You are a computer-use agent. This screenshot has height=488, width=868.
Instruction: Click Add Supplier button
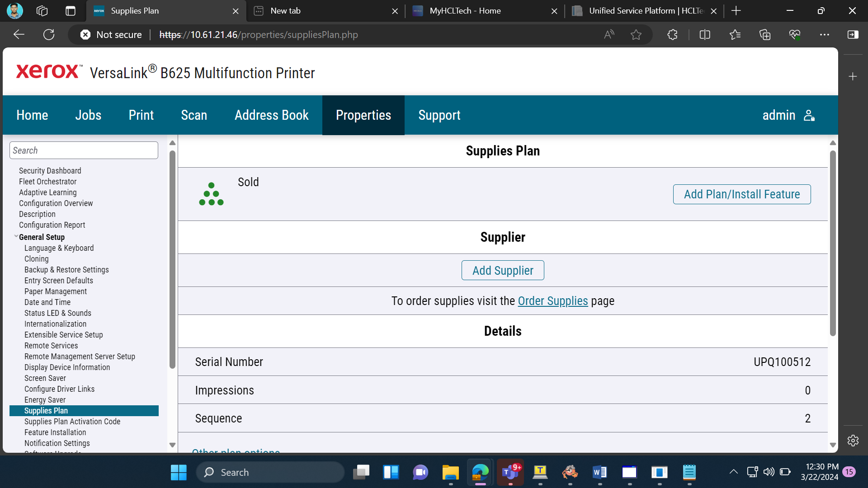point(503,270)
